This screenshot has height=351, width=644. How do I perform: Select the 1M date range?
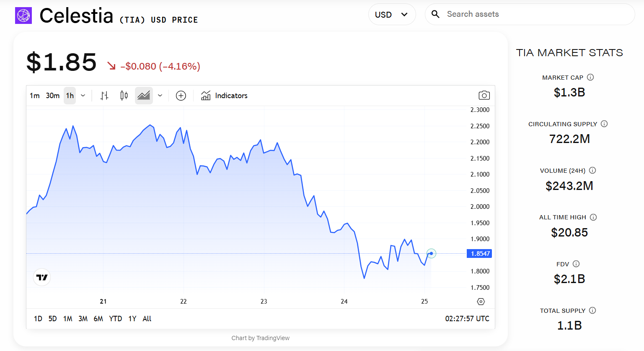pos(68,319)
